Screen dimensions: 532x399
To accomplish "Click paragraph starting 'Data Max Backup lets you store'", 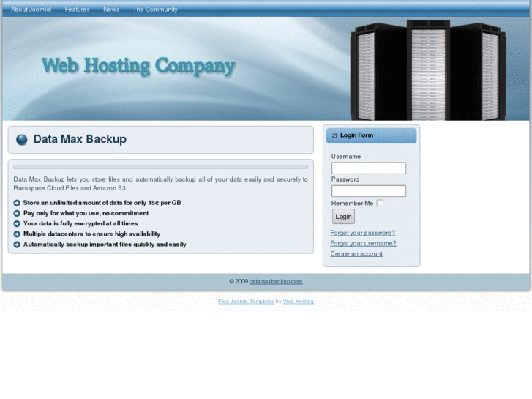I will click(160, 184).
